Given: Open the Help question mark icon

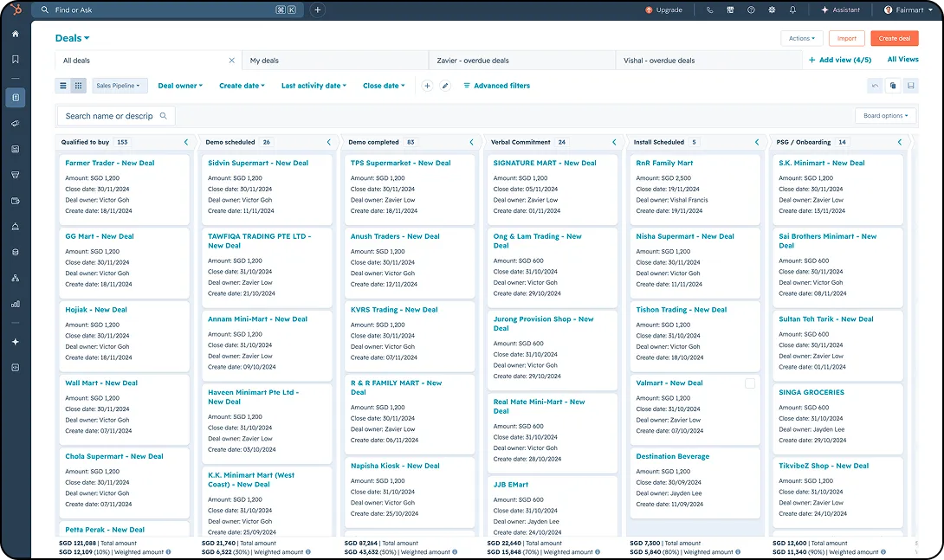Looking at the screenshot, I should [x=751, y=10].
